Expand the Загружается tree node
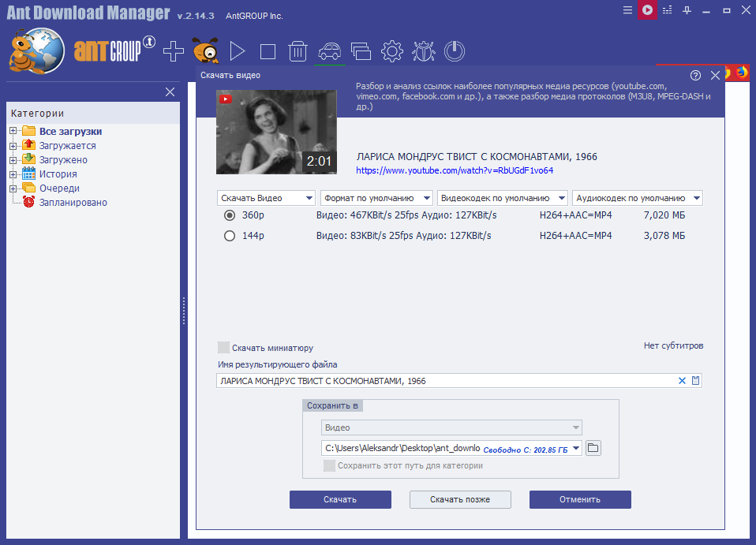Screen dimensions: 756x545 point(13,146)
